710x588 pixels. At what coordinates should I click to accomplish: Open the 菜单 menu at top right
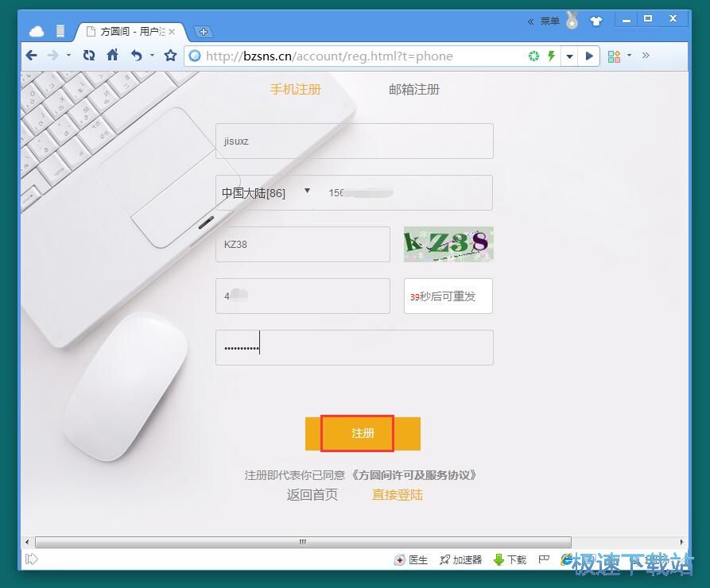pyautogui.click(x=549, y=21)
